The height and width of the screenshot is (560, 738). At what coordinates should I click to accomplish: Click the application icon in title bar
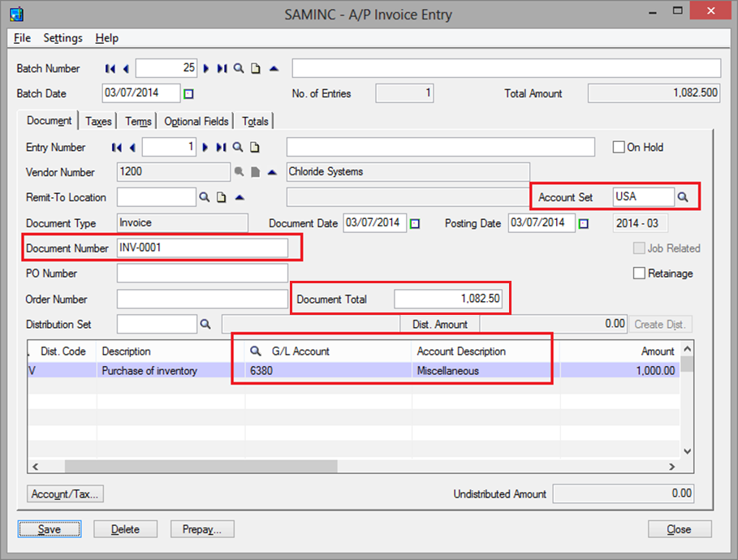pos(17,14)
